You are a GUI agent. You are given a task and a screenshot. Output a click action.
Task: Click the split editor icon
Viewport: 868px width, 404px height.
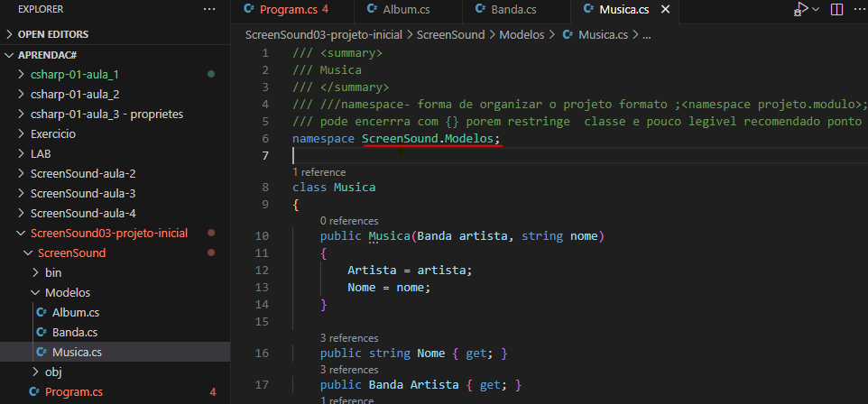coord(836,9)
